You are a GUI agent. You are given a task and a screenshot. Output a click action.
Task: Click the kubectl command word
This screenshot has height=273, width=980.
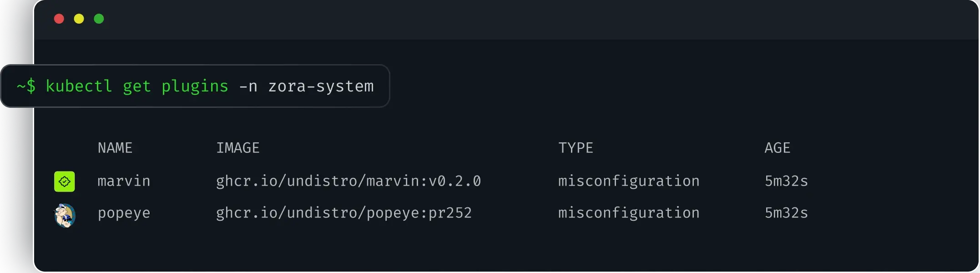coord(79,86)
